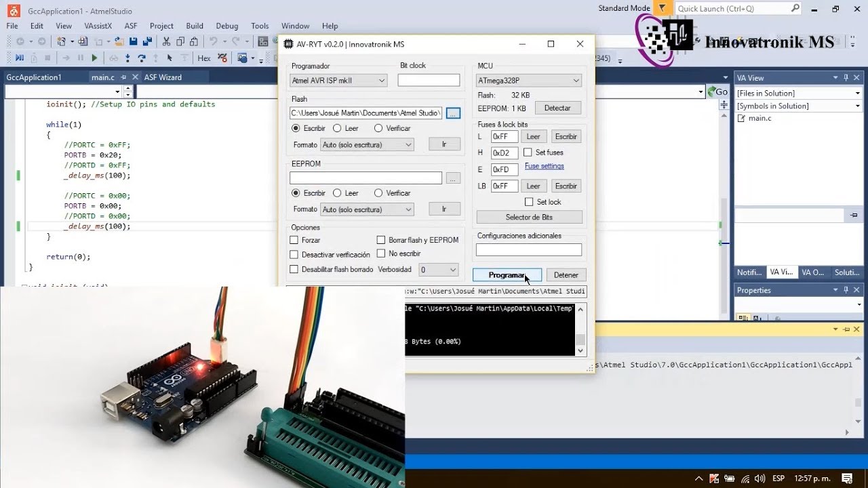
Task: Click the Detener button
Action: [566, 275]
